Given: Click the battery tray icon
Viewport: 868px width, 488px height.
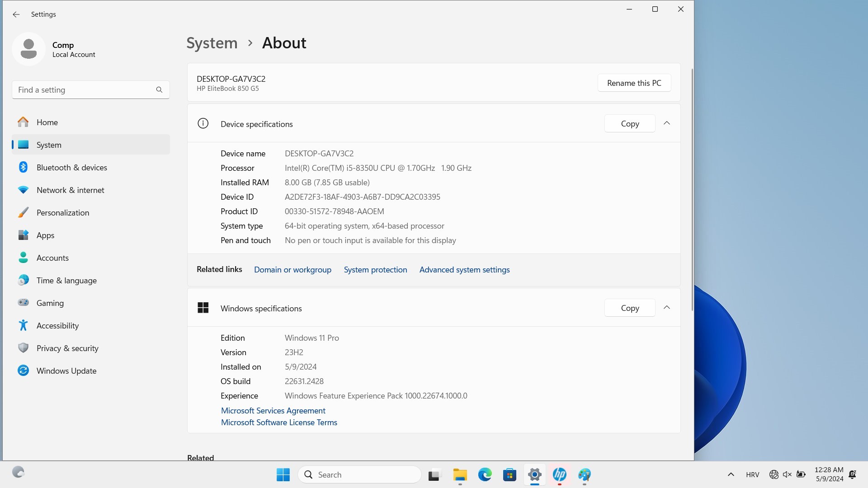Looking at the screenshot, I should click(x=801, y=474).
